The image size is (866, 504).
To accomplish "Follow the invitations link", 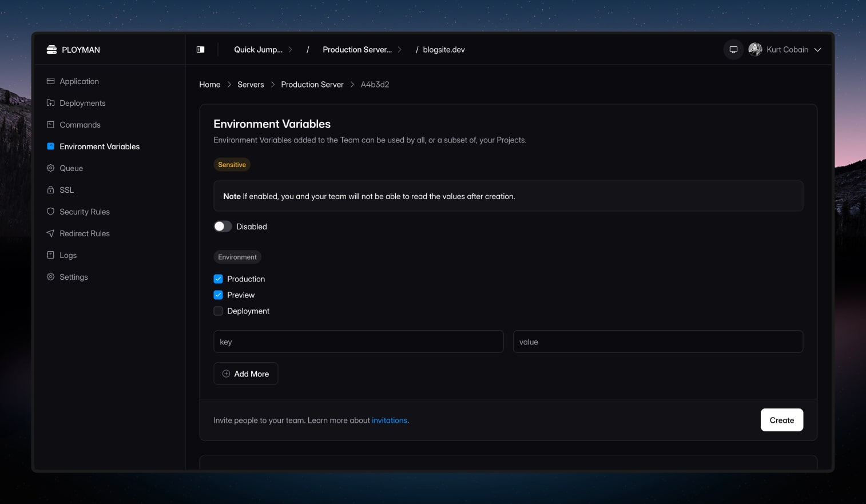I will (x=390, y=420).
